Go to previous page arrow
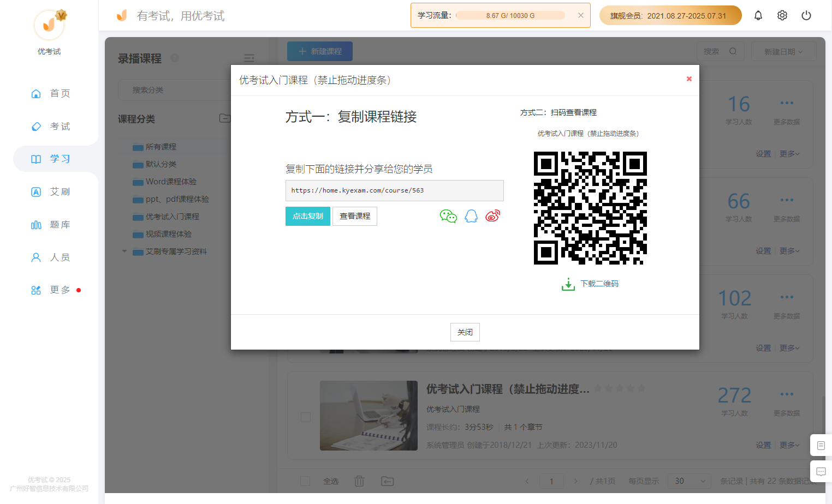This screenshot has width=832, height=504. (x=527, y=481)
